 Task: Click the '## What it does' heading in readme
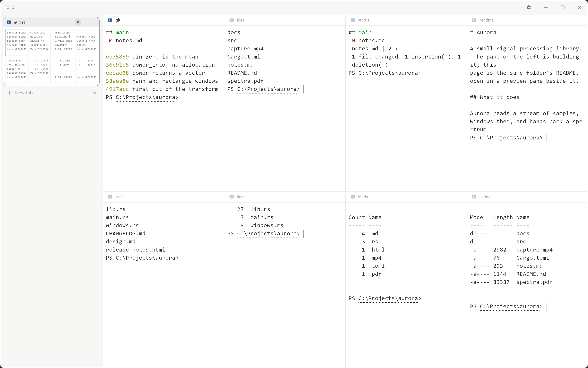tap(495, 97)
